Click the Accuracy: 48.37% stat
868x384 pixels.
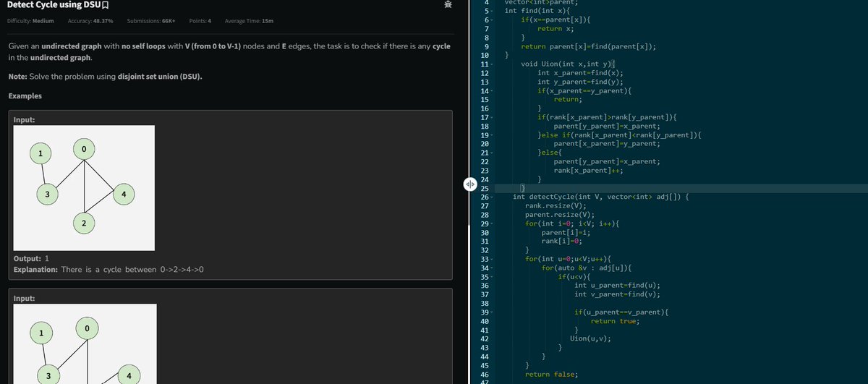(90, 21)
